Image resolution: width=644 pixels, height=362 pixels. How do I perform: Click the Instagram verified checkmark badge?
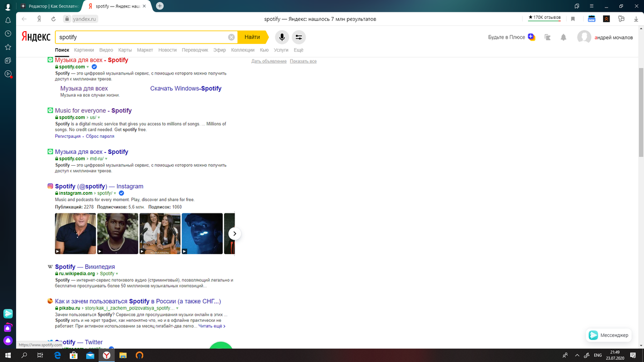tap(121, 193)
